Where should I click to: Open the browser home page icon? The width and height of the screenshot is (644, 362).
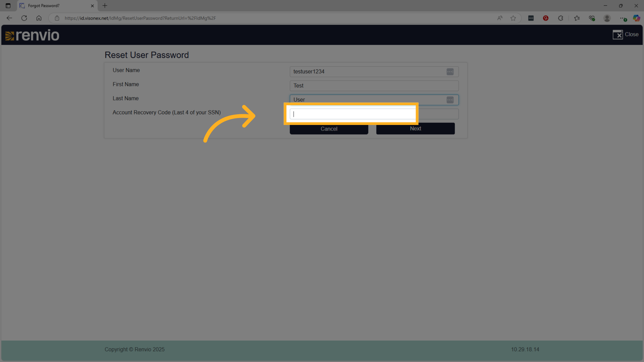click(39, 18)
